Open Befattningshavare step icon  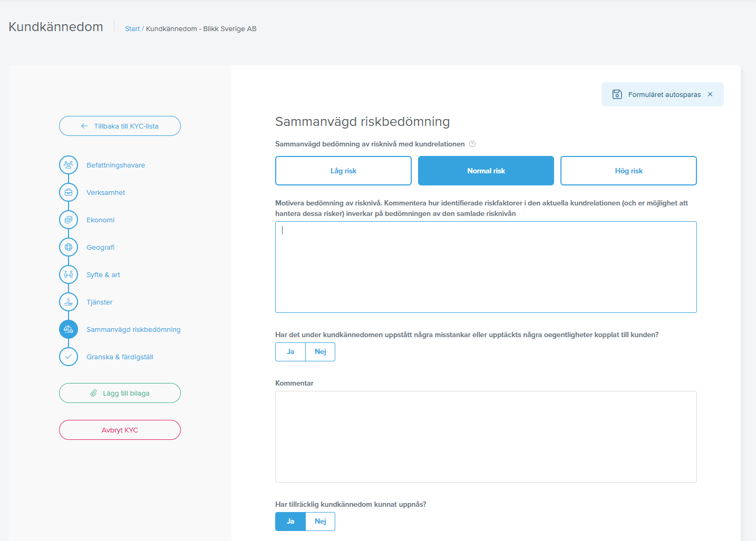(x=69, y=165)
